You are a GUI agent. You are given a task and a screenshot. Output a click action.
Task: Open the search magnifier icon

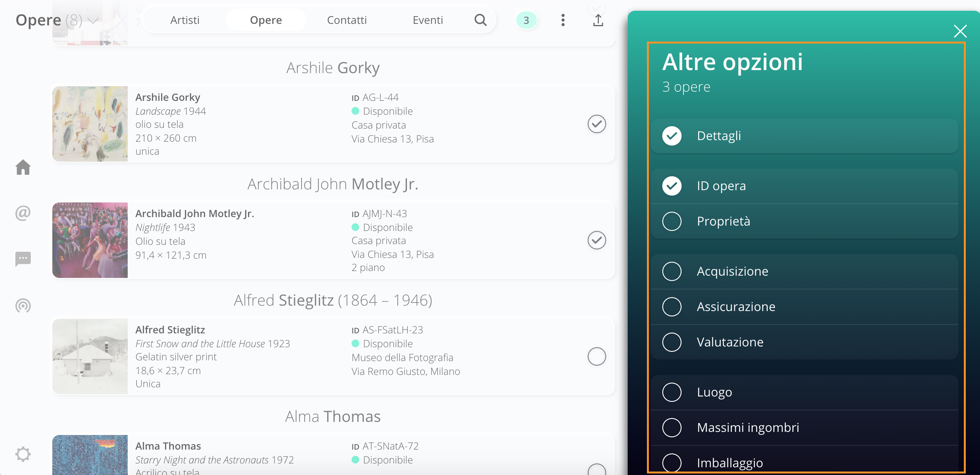tap(480, 20)
